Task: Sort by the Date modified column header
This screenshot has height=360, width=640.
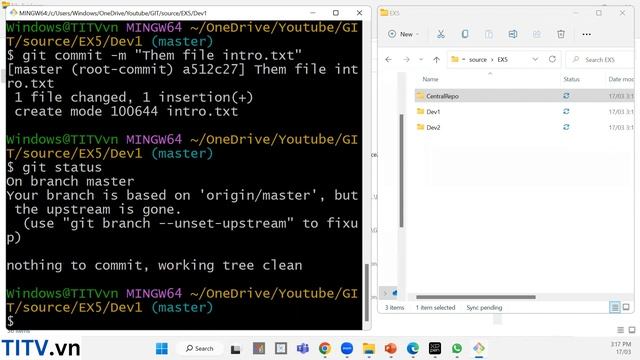Action: click(621, 79)
